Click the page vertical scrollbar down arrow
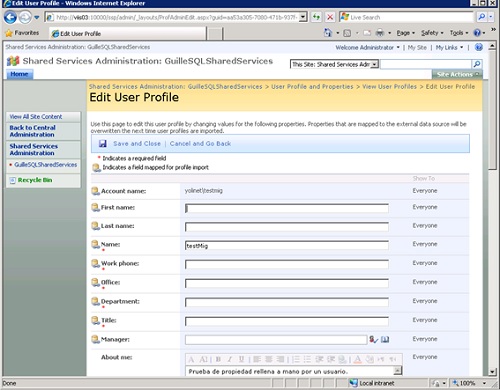This screenshot has width=500, height=390. pyautogui.click(x=492, y=372)
